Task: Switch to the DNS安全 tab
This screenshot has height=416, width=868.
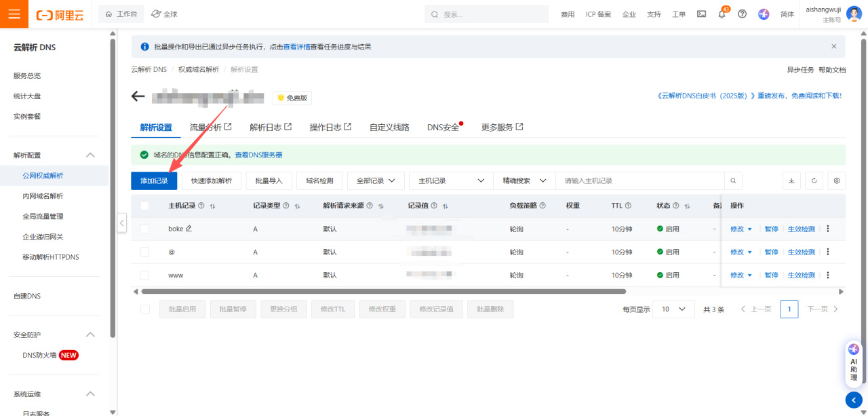Action: pyautogui.click(x=444, y=127)
